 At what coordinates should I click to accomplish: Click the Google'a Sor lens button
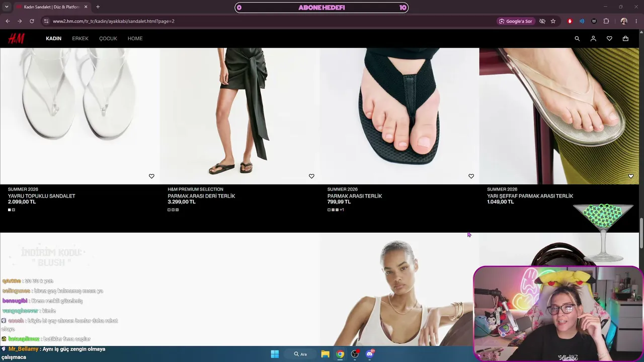point(515,21)
